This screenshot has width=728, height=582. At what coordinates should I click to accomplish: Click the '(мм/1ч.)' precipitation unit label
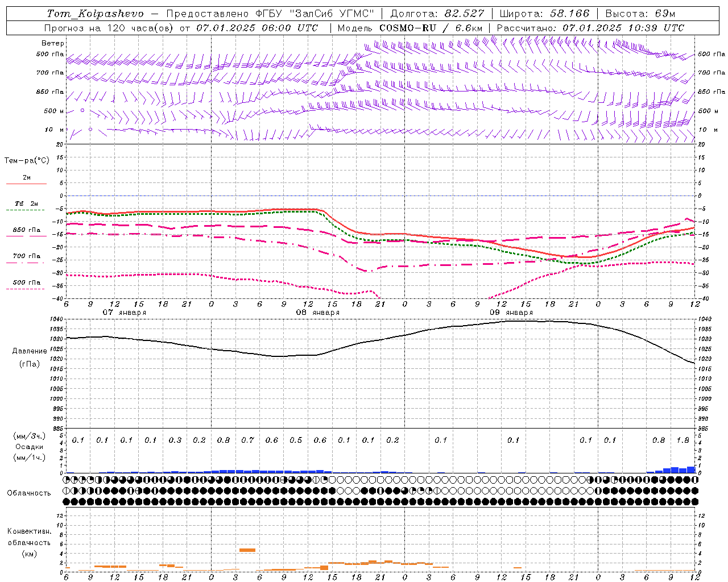[29, 458]
